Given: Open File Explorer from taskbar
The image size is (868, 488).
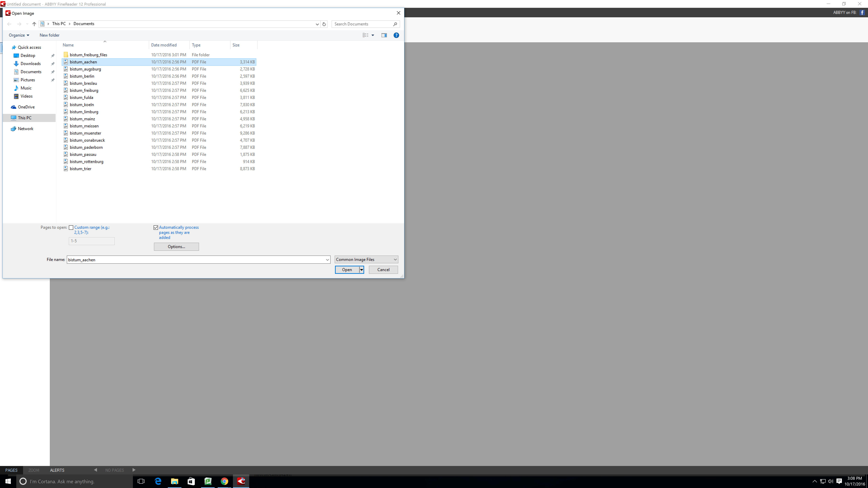Looking at the screenshot, I should coord(175,481).
